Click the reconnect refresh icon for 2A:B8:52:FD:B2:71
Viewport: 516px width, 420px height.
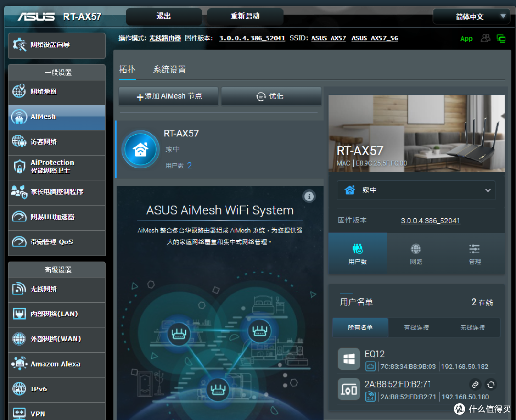tap(491, 384)
